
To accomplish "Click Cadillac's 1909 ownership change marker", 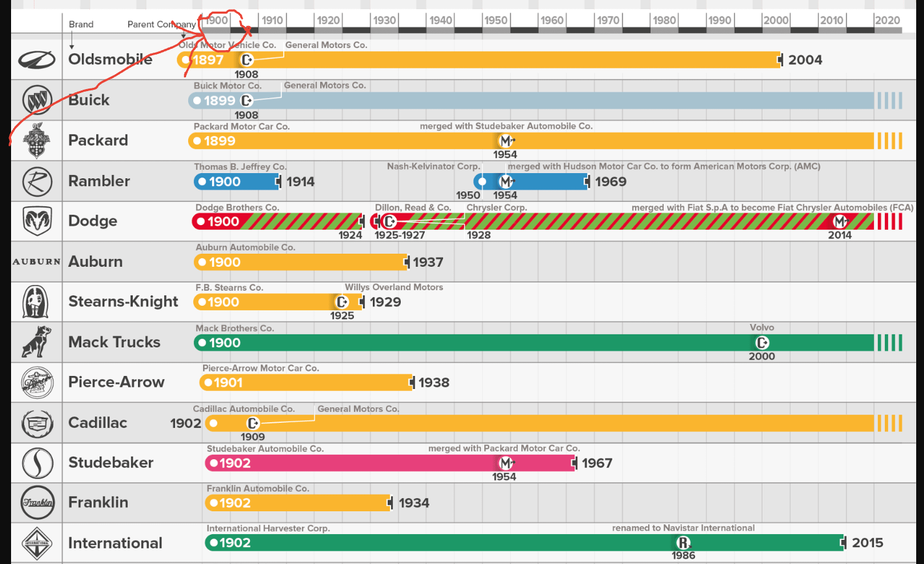I will 252,423.
